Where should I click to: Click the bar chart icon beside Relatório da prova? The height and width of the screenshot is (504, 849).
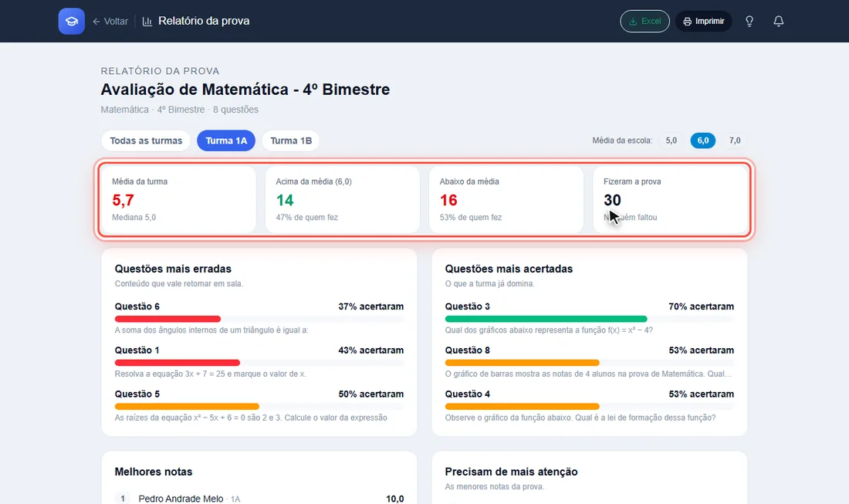147,21
